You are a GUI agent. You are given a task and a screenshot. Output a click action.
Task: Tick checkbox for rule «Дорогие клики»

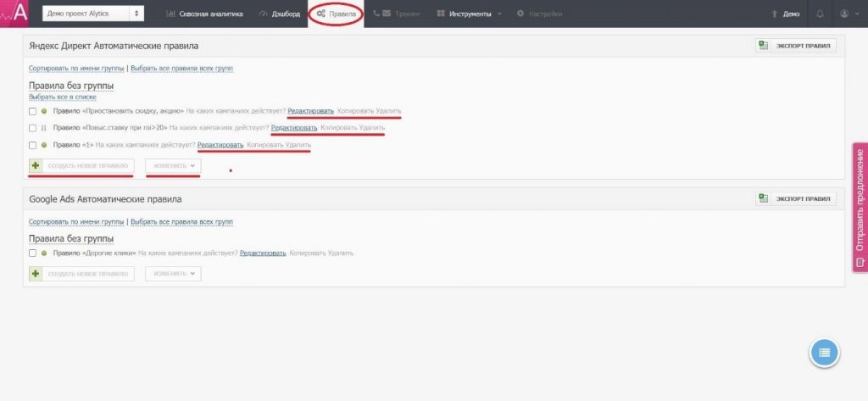click(33, 253)
